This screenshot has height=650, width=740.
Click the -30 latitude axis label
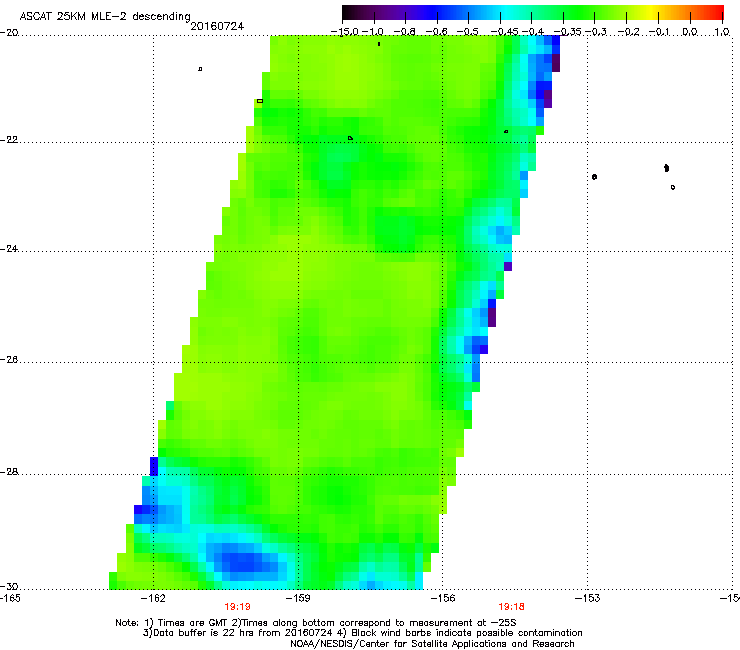point(9,586)
